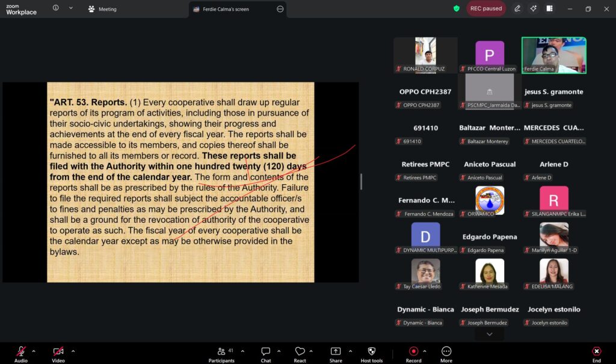The width and height of the screenshot is (616, 364).
Task: Turn on camera with Video button
Action: (58, 352)
